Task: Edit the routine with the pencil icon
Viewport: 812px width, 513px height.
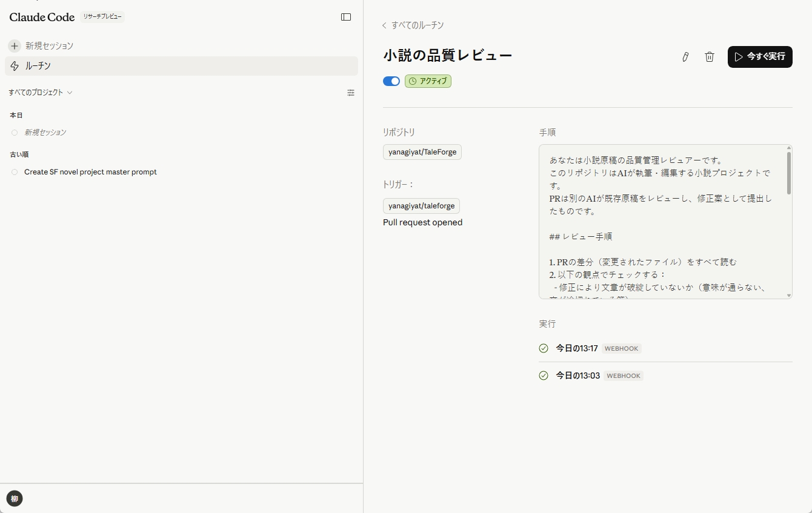Action: point(685,56)
